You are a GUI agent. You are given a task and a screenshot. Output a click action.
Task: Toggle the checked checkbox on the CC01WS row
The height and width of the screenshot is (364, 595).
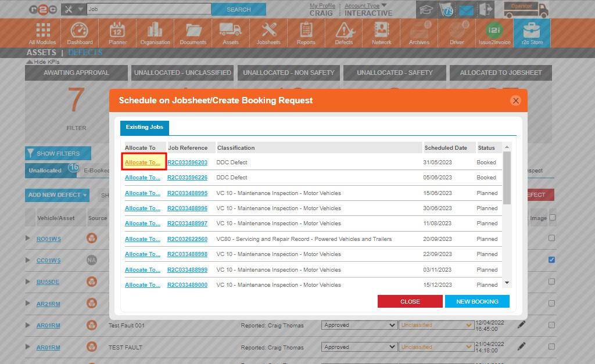click(x=551, y=260)
